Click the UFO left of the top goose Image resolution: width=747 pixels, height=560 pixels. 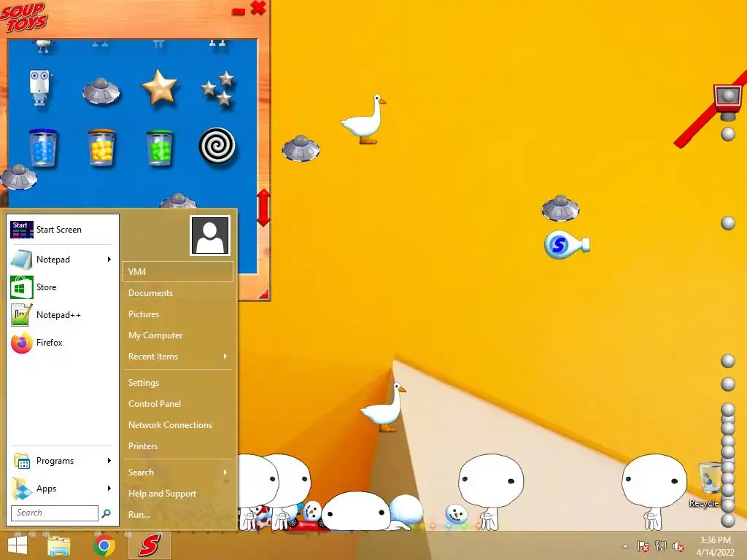click(301, 148)
